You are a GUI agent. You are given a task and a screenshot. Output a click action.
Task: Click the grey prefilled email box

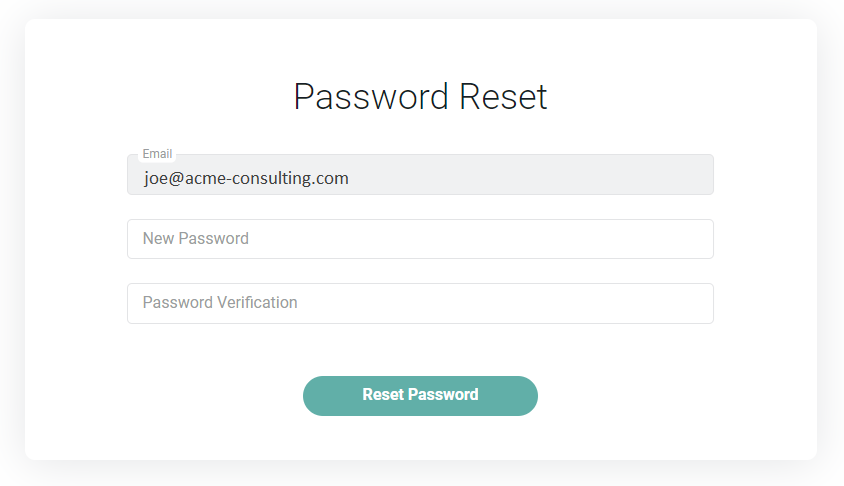point(500,177)
